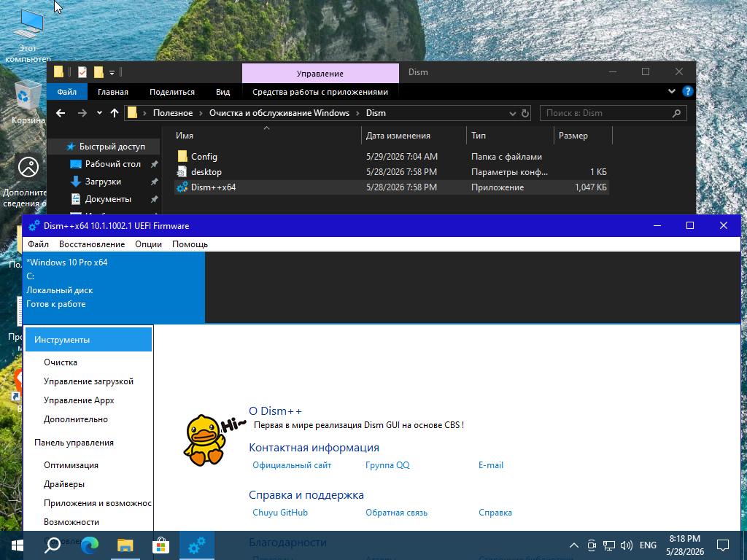Unpin Рабочий стол pin icon
Viewport: 747px width, 560px height.
155,164
